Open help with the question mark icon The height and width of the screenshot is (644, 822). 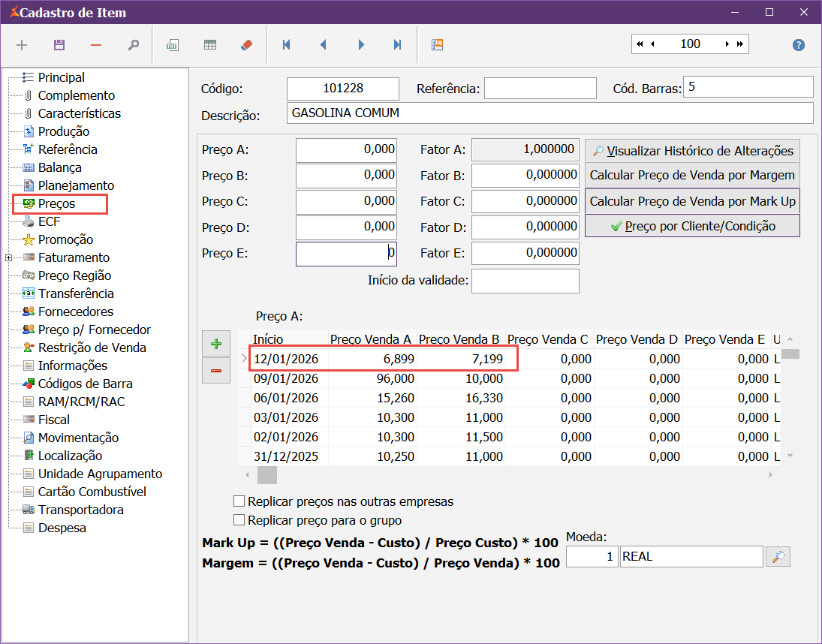point(799,45)
